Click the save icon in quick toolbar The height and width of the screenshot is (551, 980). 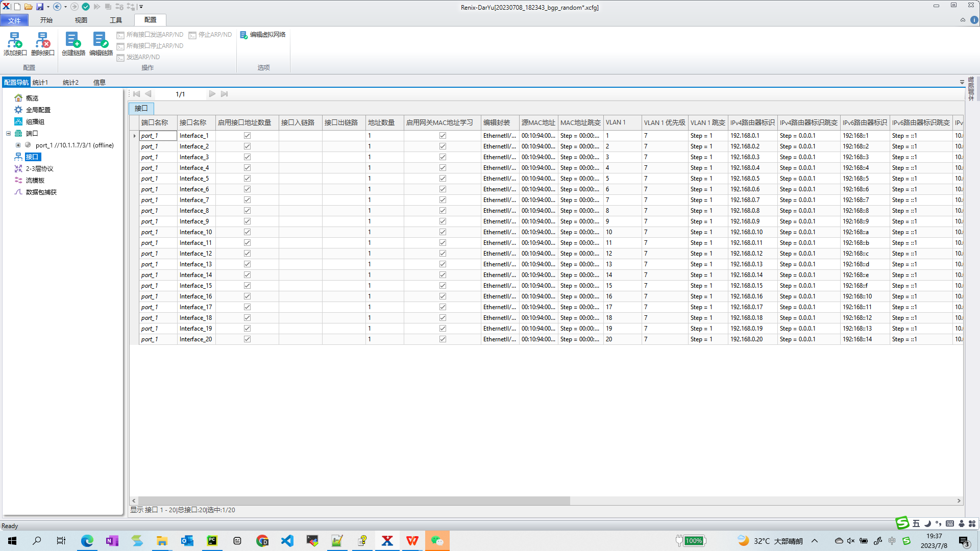coord(39,7)
